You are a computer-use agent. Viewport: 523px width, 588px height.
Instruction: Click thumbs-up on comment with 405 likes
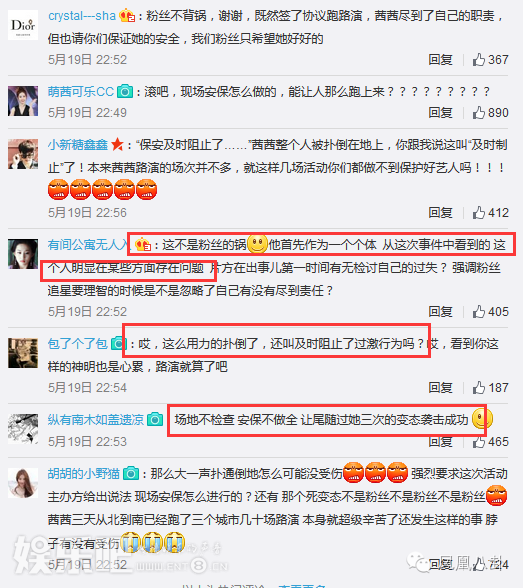pos(479,312)
